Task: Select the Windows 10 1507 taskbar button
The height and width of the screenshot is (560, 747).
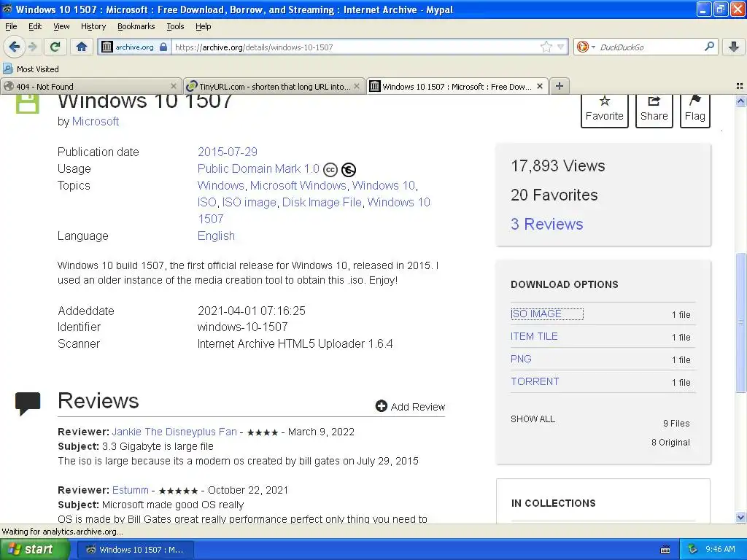Action: click(135, 550)
